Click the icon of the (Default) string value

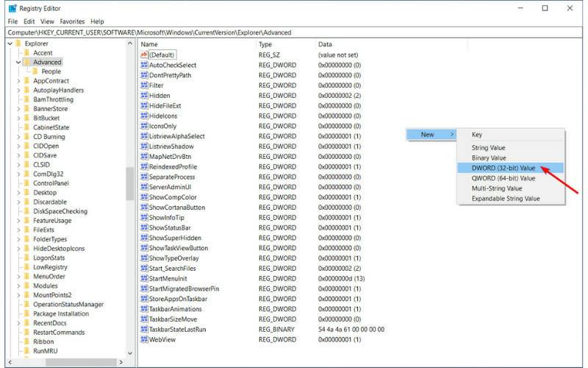[x=144, y=54]
